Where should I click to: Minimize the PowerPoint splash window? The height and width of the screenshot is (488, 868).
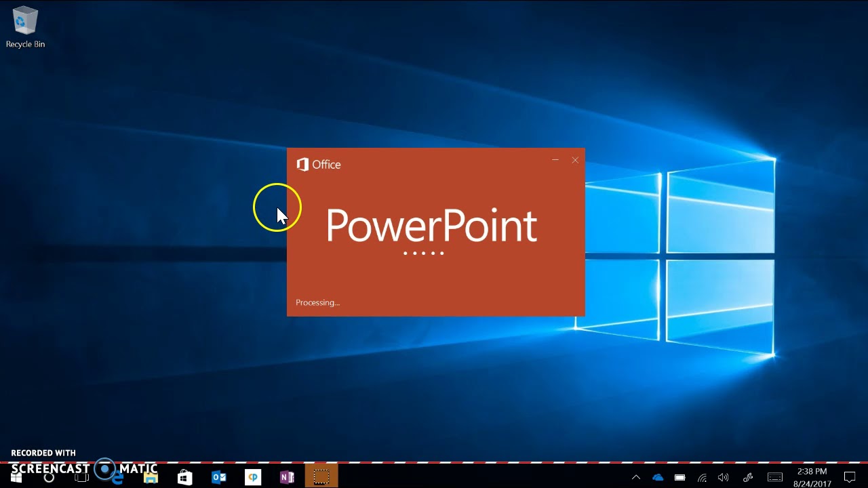coord(555,160)
